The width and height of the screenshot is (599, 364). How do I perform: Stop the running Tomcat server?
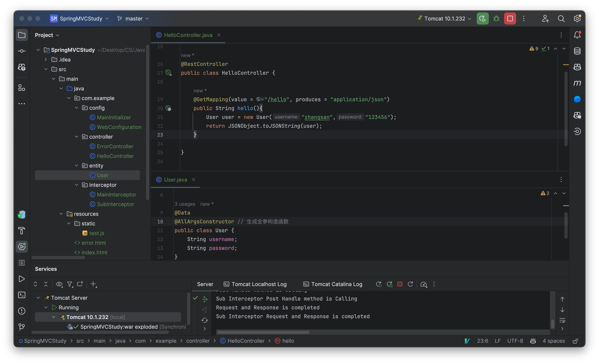pos(510,18)
